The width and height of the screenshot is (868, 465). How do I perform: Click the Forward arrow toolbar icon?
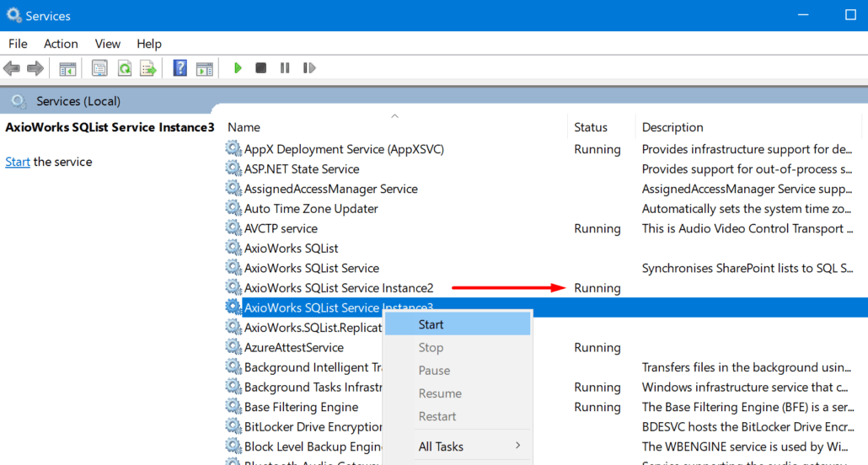(x=35, y=68)
